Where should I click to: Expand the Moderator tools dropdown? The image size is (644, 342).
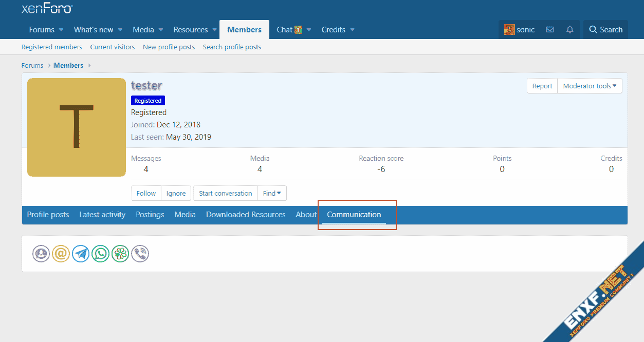tap(590, 86)
